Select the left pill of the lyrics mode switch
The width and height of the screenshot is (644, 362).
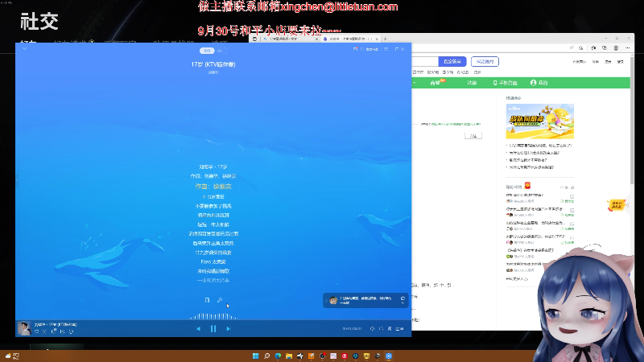coord(207,51)
